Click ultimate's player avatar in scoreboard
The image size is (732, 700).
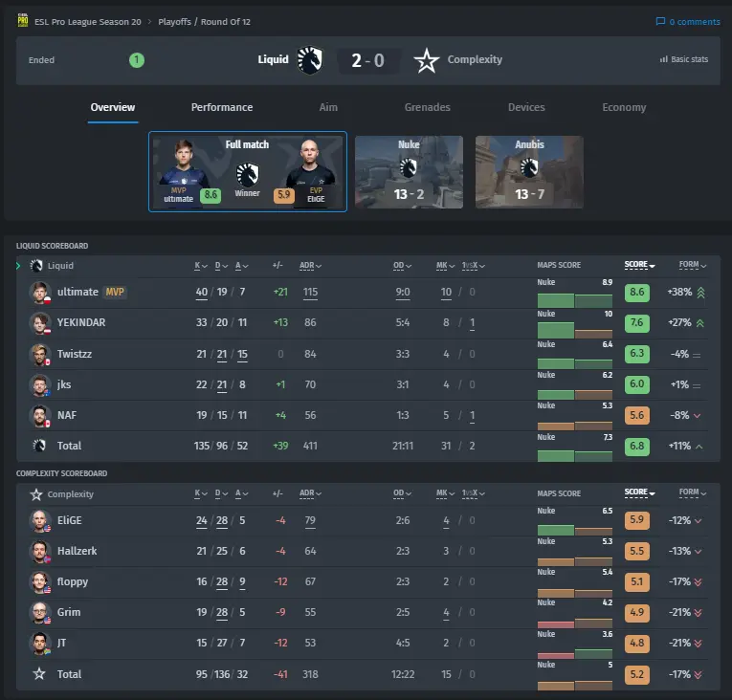click(40, 292)
